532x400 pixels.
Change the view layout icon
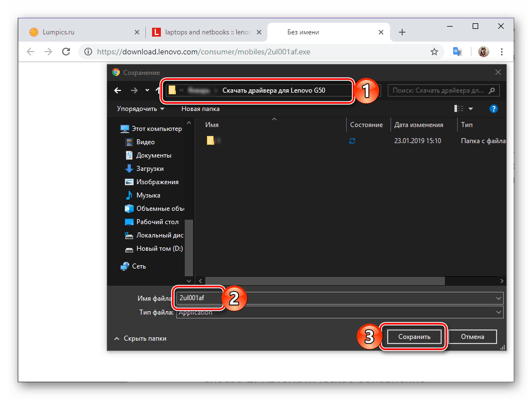(x=459, y=109)
